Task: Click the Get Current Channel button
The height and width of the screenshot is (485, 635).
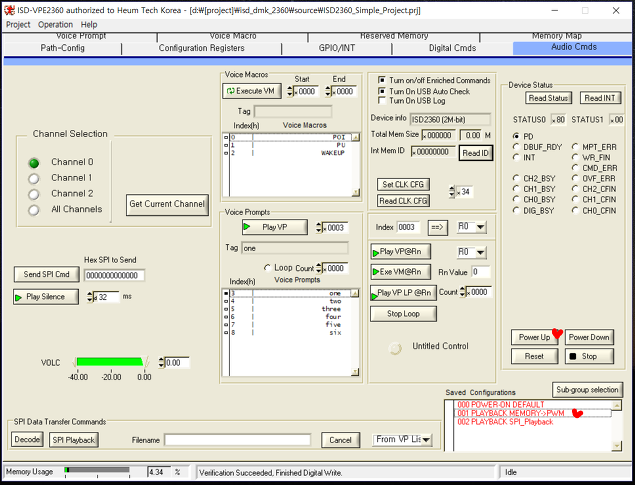Action: pyautogui.click(x=167, y=204)
